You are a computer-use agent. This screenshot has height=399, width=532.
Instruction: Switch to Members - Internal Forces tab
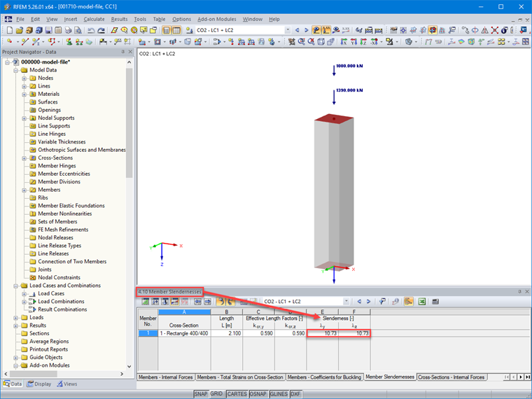click(x=166, y=377)
